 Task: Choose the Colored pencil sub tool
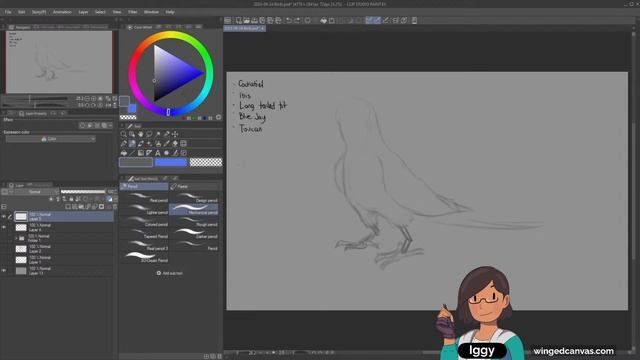144,222
